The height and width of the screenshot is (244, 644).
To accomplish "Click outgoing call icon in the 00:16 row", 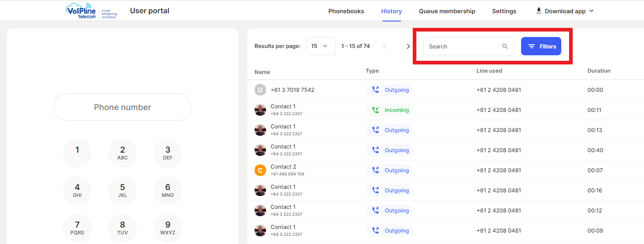I will tap(376, 191).
